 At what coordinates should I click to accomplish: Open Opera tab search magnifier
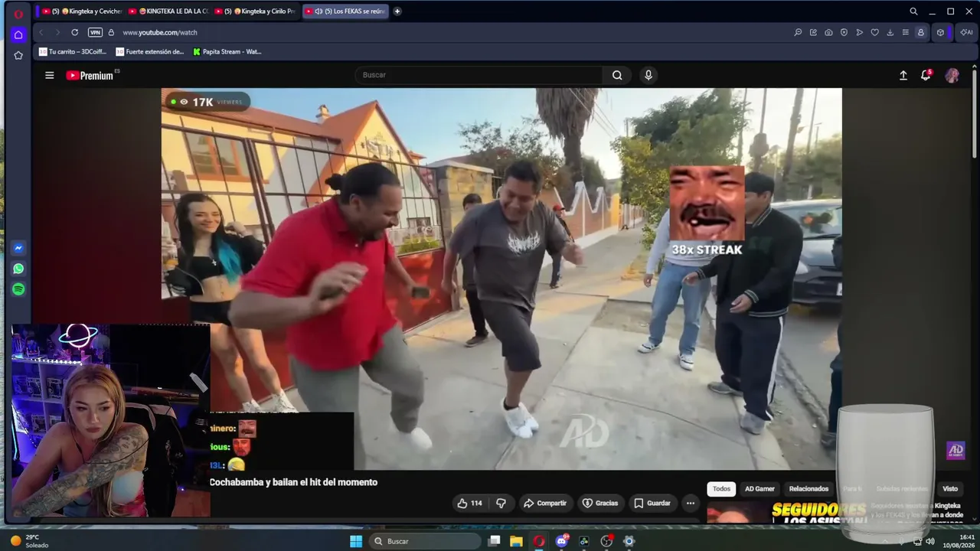click(x=913, y=11)
